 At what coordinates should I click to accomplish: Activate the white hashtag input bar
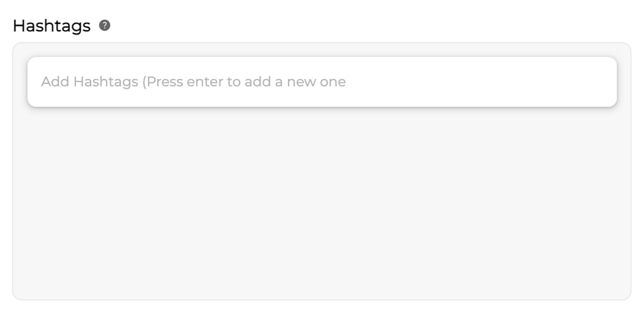pyautogui.click(x=322, y=82)
